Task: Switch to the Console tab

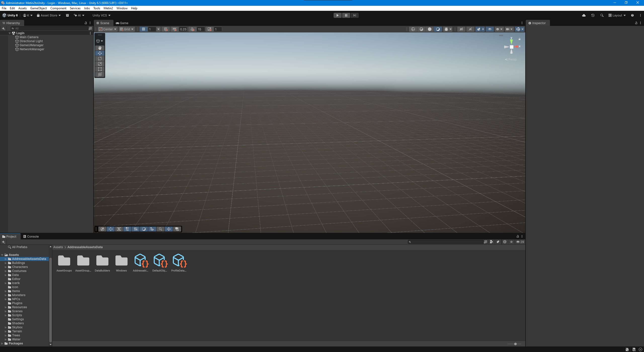Action: 31,237
